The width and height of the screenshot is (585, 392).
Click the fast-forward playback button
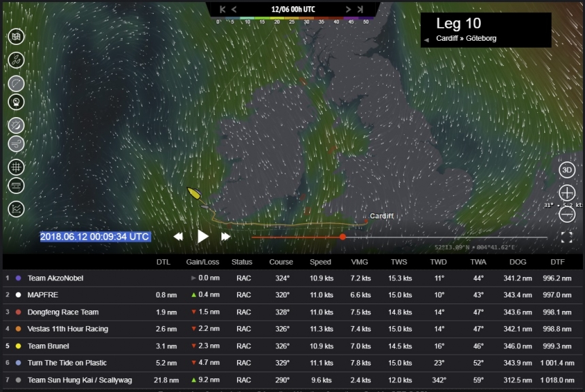pyautogui.click(x=225, y=236)
